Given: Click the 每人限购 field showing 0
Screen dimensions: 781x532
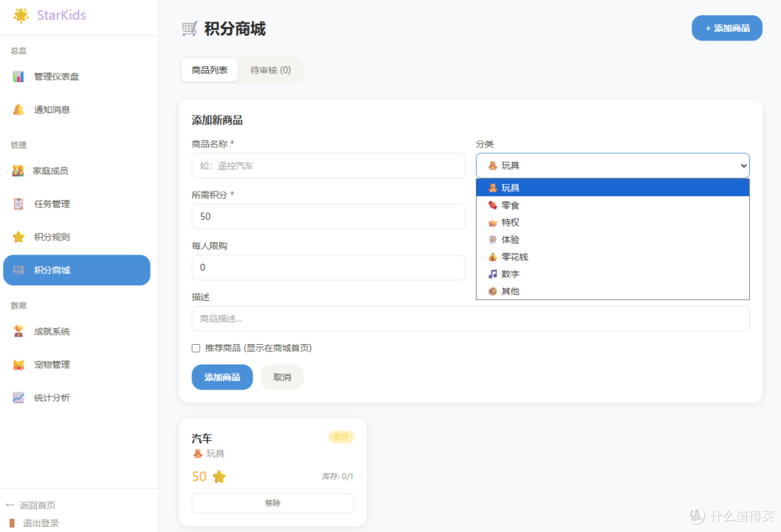Looking at the screenshot, I should click(x=328, y=267).
